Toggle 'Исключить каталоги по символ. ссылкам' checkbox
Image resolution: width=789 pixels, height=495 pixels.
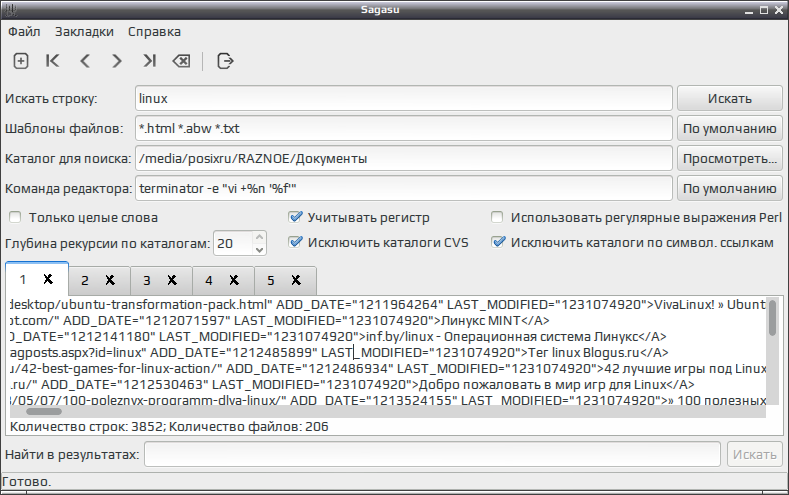[x=498, y=242]
